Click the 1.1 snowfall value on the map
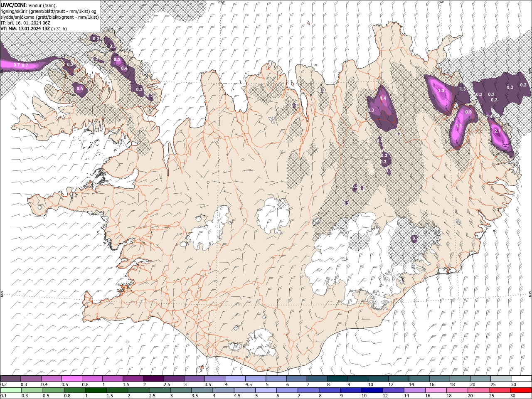532x399 pixels. click(459, 126)
